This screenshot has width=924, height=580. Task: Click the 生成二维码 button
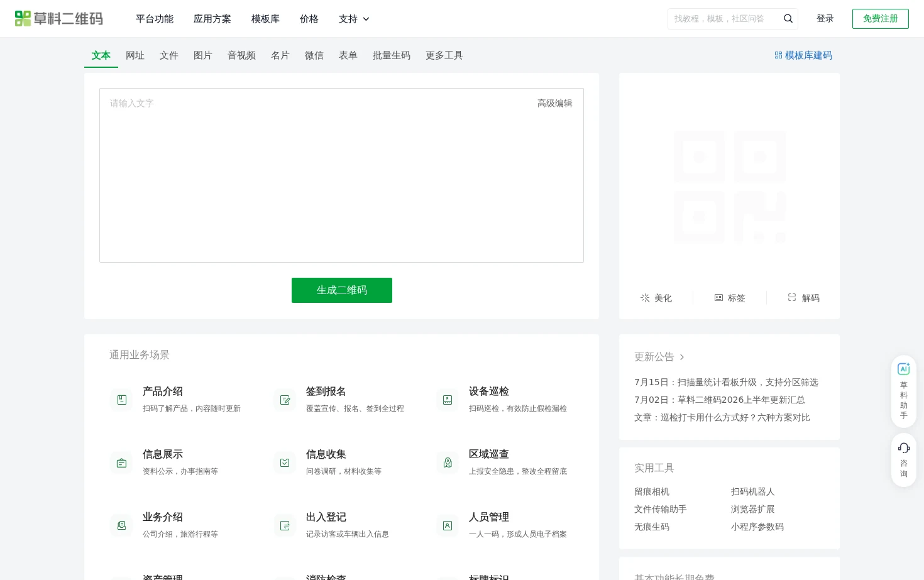[342, 290]
